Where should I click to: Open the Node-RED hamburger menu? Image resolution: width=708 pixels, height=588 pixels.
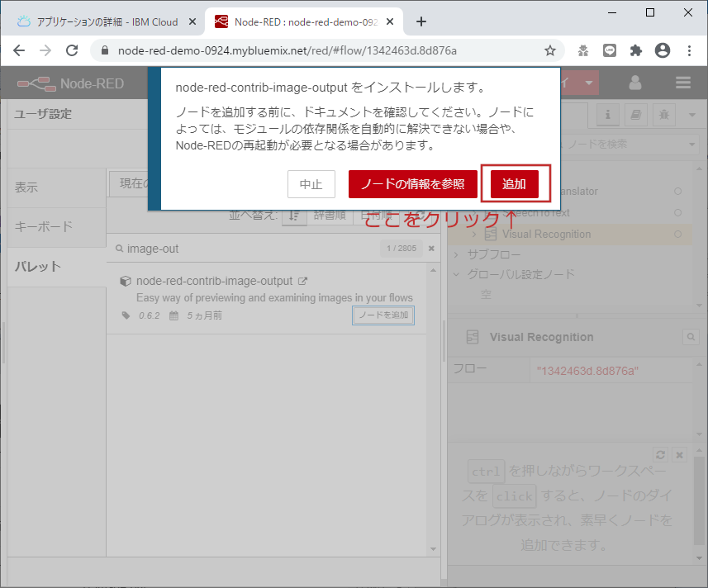682,83
